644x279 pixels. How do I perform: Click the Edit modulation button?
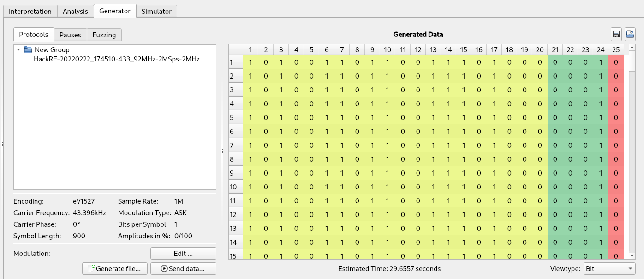[x=183, y=254]
